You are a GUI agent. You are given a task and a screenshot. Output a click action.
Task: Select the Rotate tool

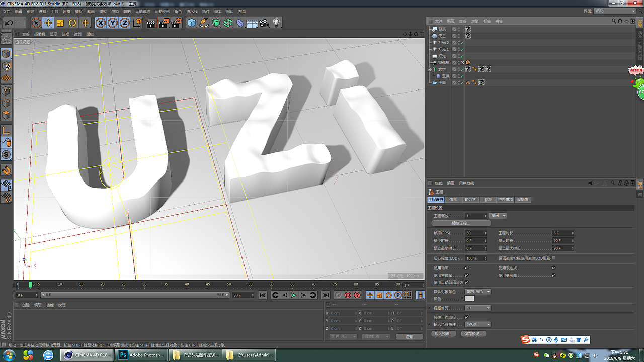click(x=73, y=23)
